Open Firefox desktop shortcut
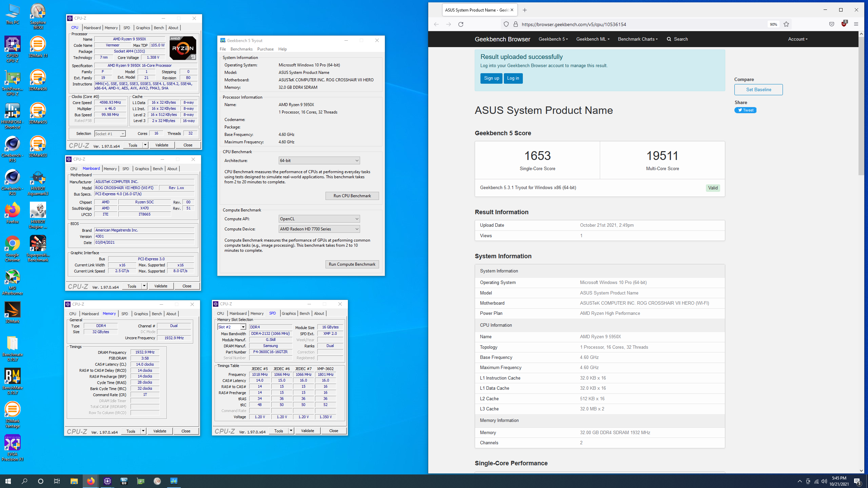The height and width of the screenshot is (488, 868). coord(12,213)
